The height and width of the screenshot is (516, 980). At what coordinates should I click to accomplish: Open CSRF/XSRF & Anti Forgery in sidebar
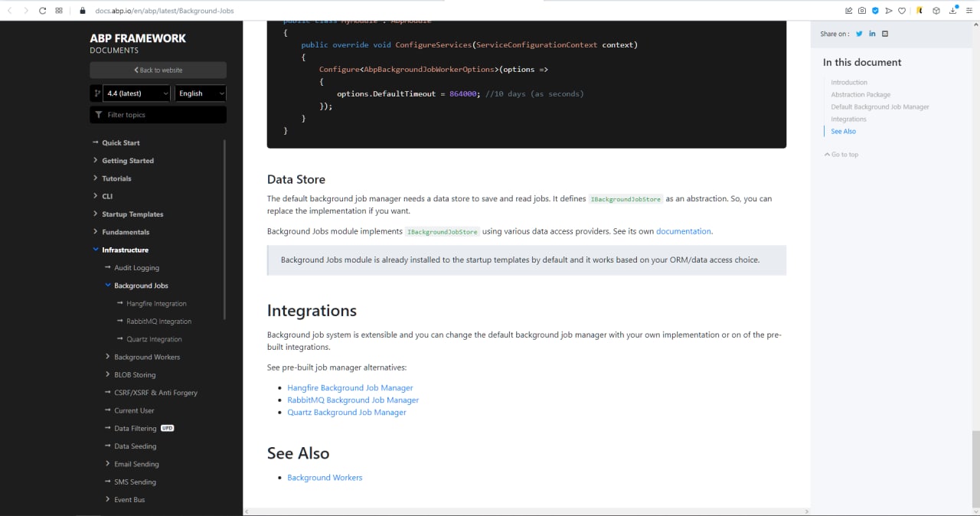click(155, 393)
